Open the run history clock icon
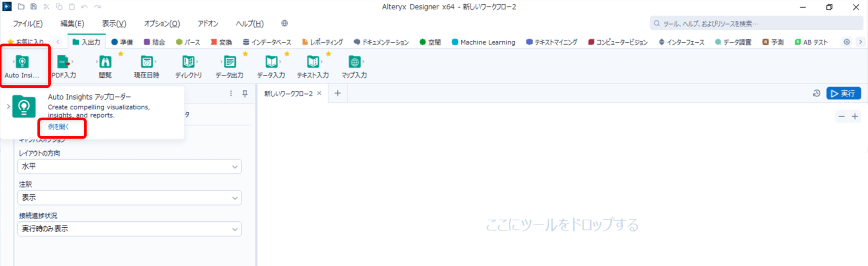The image size is (868, 266). 816,93
